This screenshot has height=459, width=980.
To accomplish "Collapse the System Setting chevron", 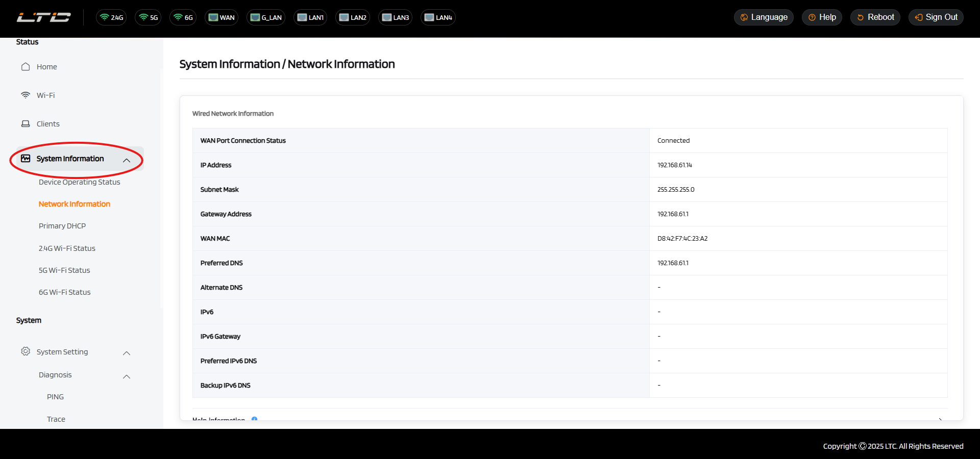I will [127, 353].
